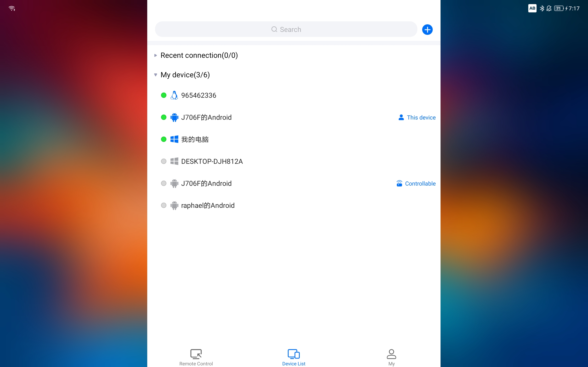Click the add new device button
Screen dimensions: 588x367
coord(427,29)
